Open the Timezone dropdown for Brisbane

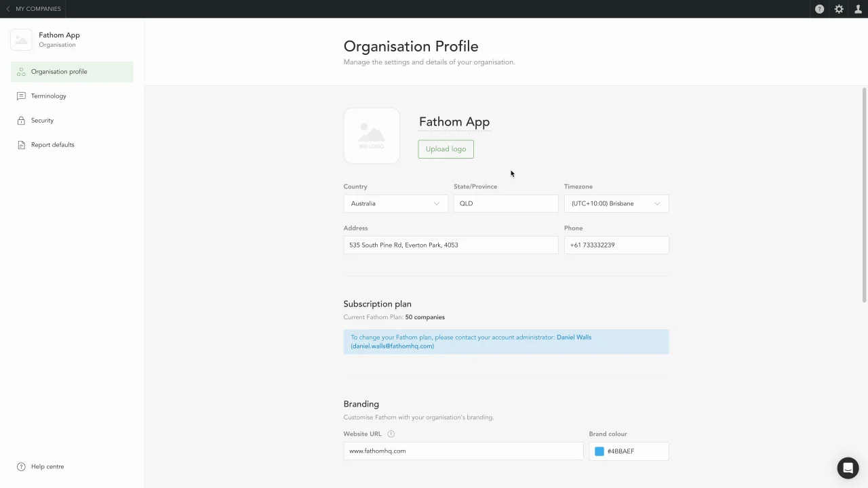pos(616,203)
